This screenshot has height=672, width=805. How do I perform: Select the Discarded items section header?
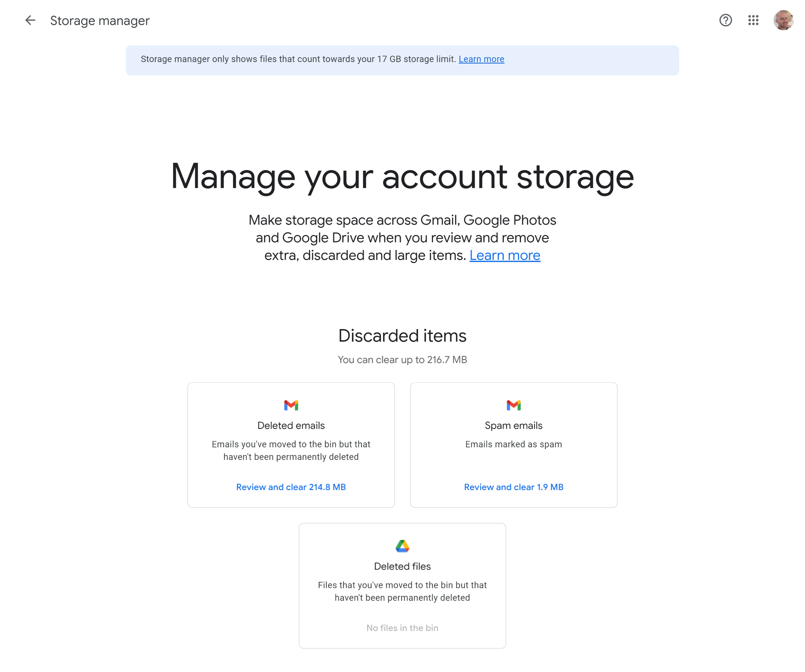click(402, 335)
